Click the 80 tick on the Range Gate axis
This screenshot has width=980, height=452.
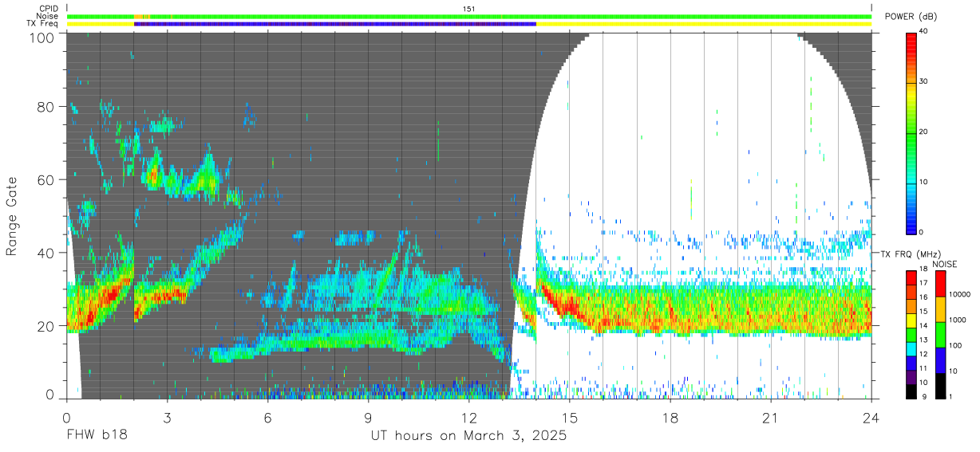tap(45, 107)
